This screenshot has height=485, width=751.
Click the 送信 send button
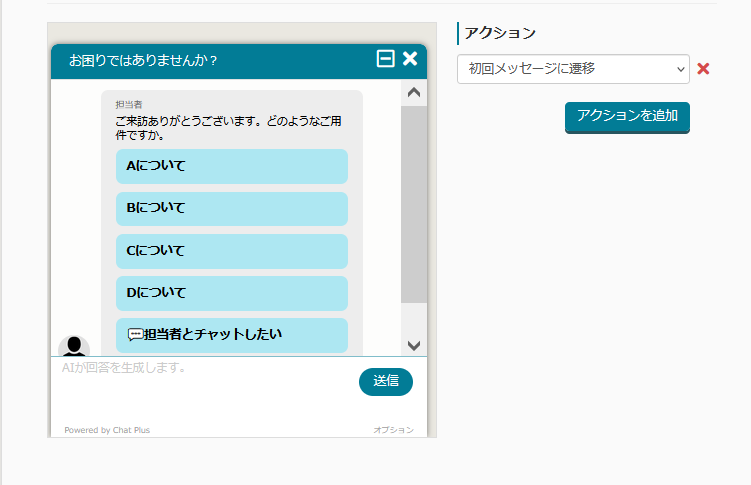coord(385,381)
